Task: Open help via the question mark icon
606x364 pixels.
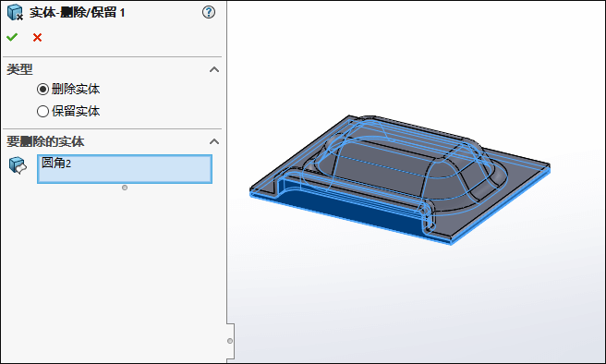Action: 209,12
